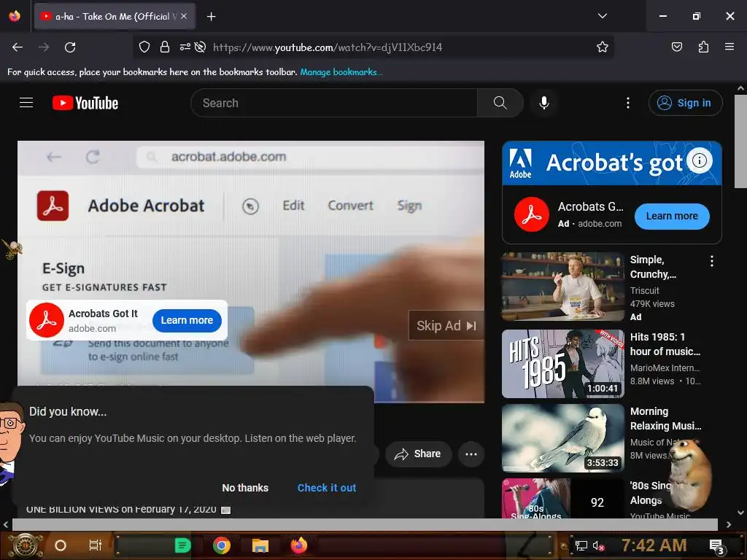Click MarioMex Intern channel name
The width and height of the screenshot is (747, 560).
[665, 368]
